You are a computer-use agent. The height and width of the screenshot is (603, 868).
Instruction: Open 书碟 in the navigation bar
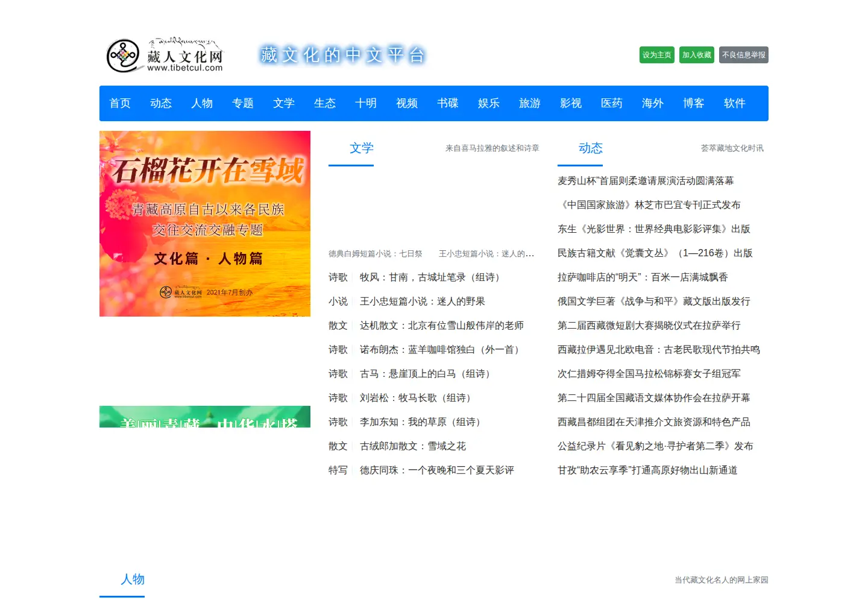[448, 103]
